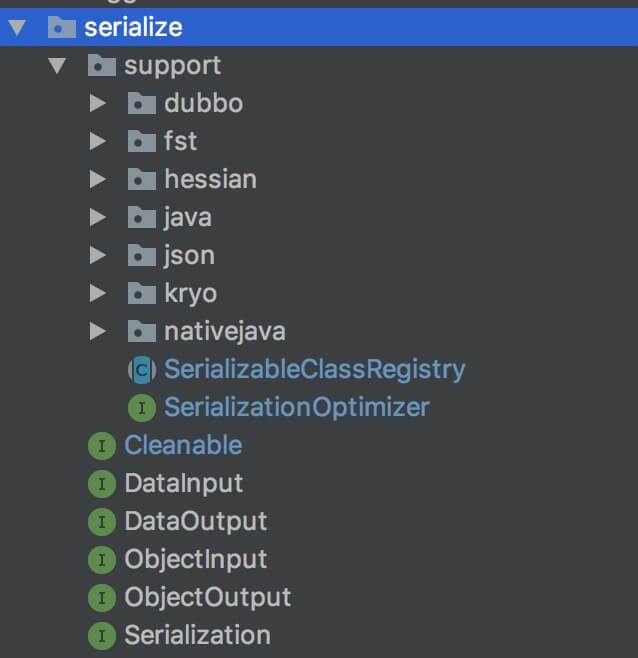The height and width of the screenshot is (658, 638).
Task: Click the ObjectOutput interface icon
Action: [101, 598]
